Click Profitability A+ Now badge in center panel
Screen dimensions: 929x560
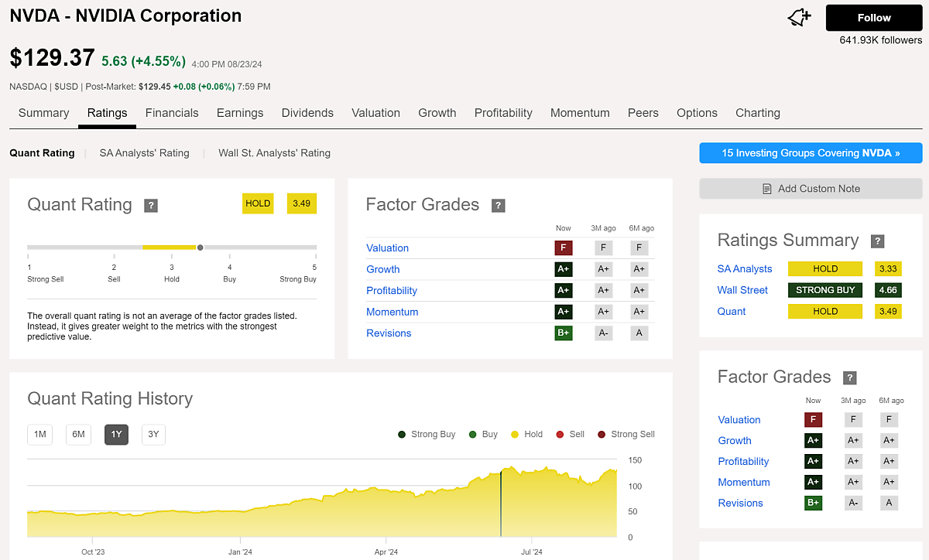coord(564,291)
